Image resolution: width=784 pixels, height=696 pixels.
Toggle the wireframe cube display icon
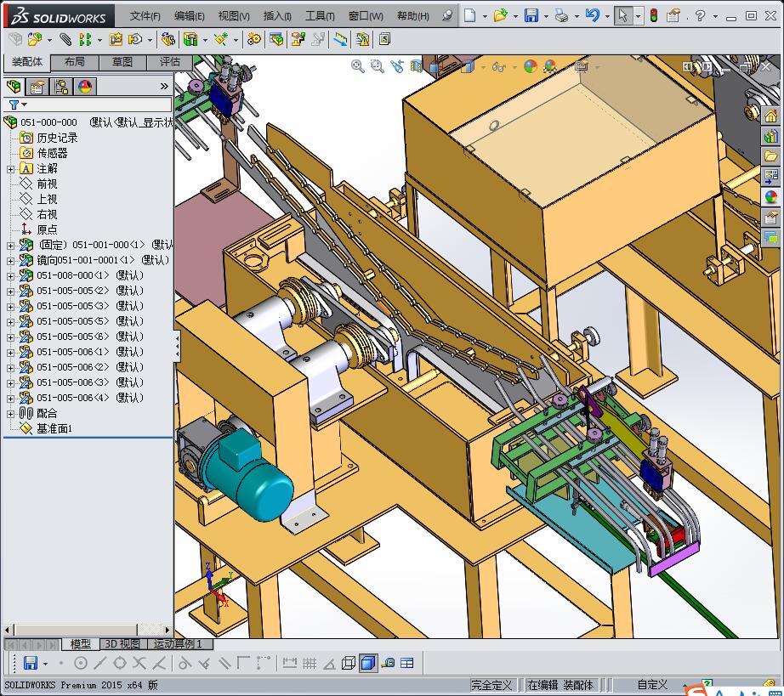pyautogui.click(x=349, y=663)
